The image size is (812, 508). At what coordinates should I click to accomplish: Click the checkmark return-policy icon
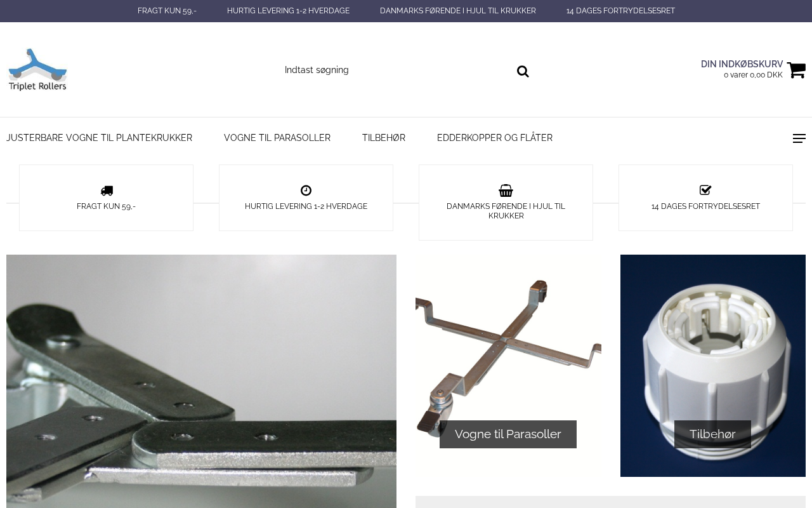tap(705, 190)
